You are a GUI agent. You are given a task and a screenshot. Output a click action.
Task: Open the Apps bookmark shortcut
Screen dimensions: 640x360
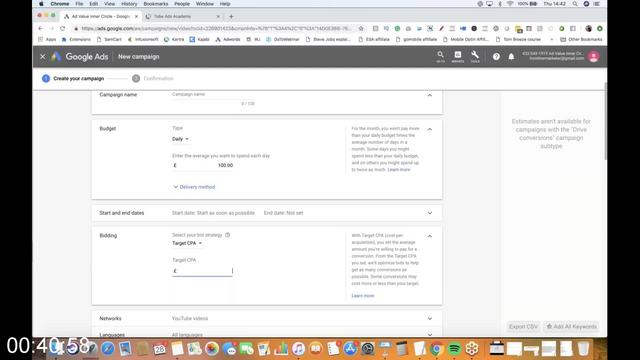click(47, 40)
